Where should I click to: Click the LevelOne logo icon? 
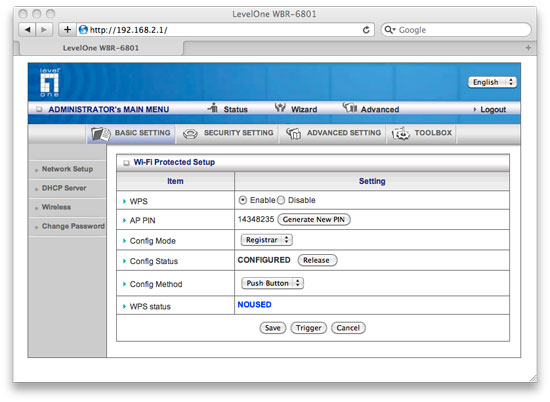49,82
